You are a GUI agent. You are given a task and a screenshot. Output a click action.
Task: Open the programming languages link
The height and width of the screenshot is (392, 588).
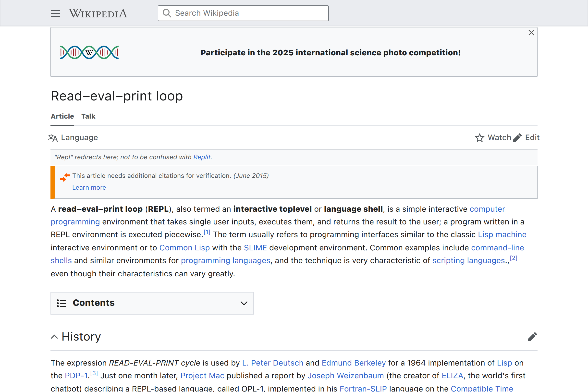coord(225,260)
